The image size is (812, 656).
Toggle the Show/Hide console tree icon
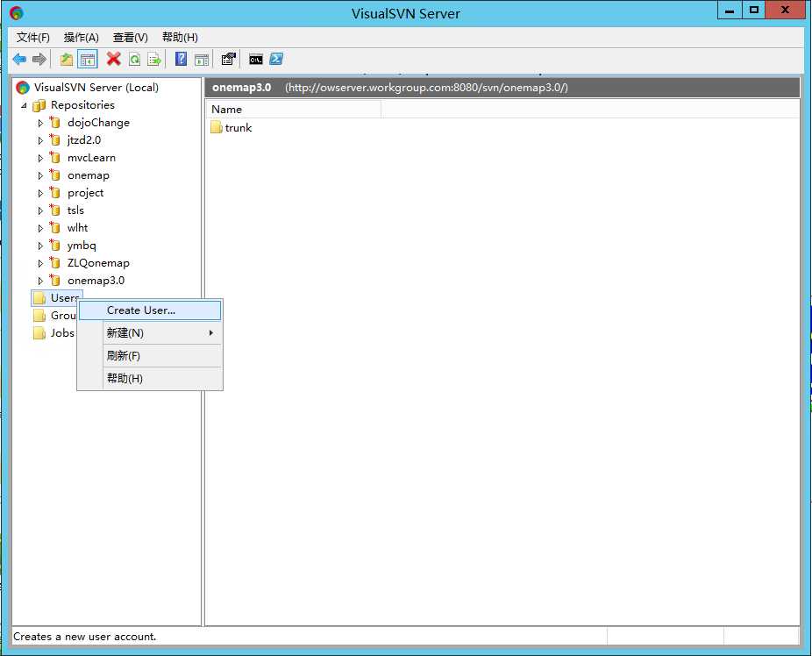[88, 59]
